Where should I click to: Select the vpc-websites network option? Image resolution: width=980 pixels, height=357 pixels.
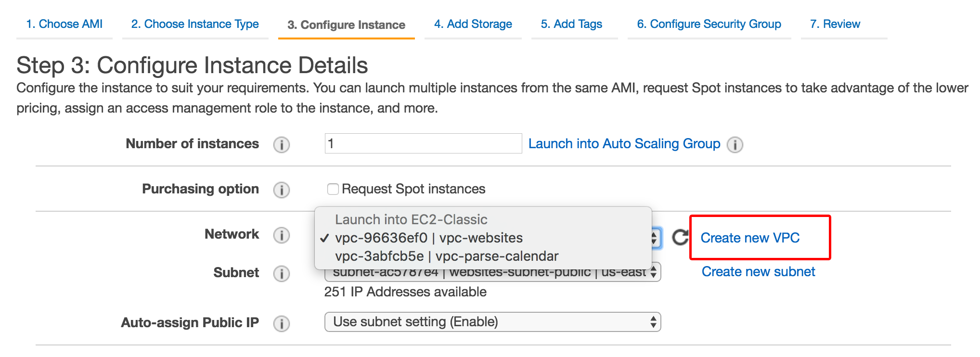428,238
